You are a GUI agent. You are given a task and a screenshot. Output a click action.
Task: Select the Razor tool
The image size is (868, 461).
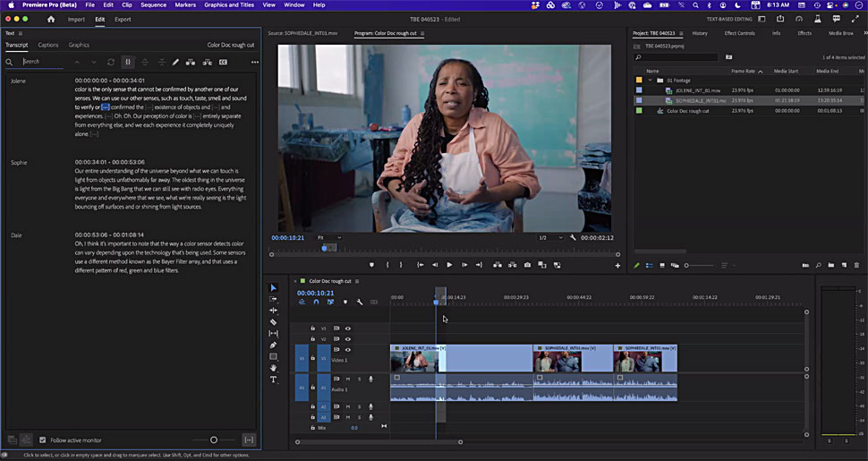coord(274,322)
